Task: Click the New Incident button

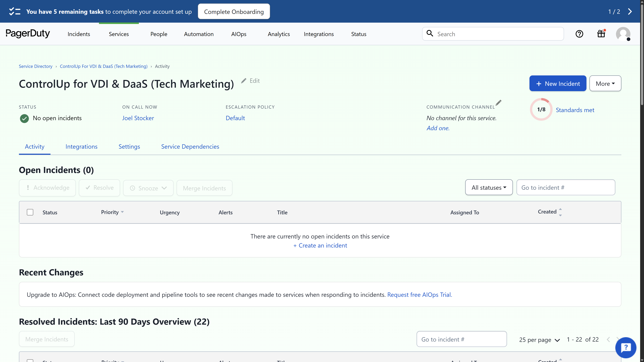Action: [558, 83]
